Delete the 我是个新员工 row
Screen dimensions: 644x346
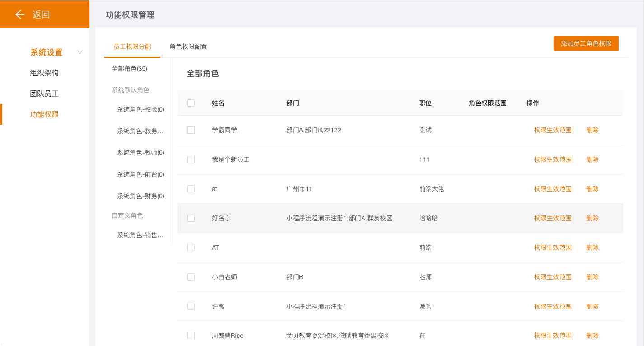pyautogui.click(x=592, y=159)
